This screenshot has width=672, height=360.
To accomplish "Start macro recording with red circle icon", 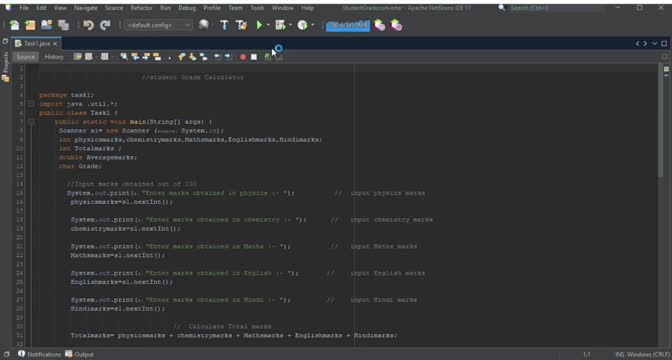I will click(x=243, y=57).
